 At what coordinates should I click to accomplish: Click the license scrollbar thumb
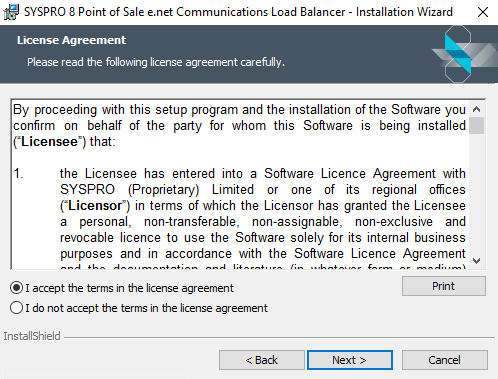tap(477, 125)
